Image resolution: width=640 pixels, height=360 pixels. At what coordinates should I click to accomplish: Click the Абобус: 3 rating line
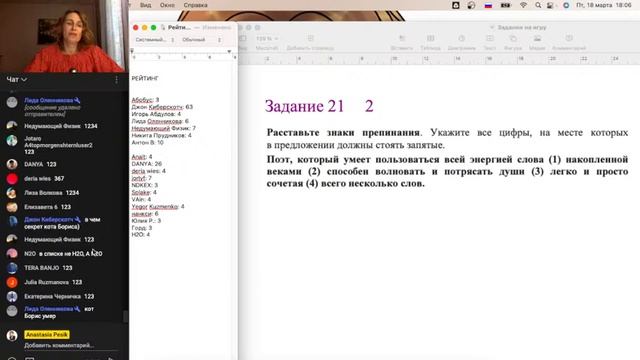(x=145, y=100)
